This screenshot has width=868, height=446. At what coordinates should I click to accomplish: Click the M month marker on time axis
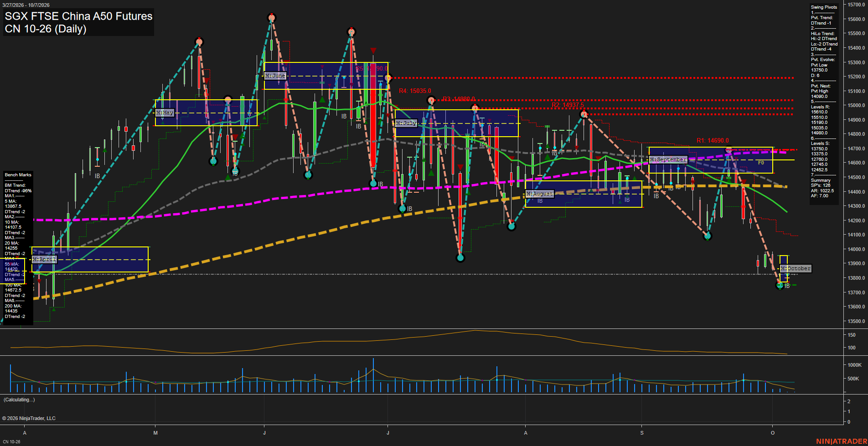click(x=155, y=433)
